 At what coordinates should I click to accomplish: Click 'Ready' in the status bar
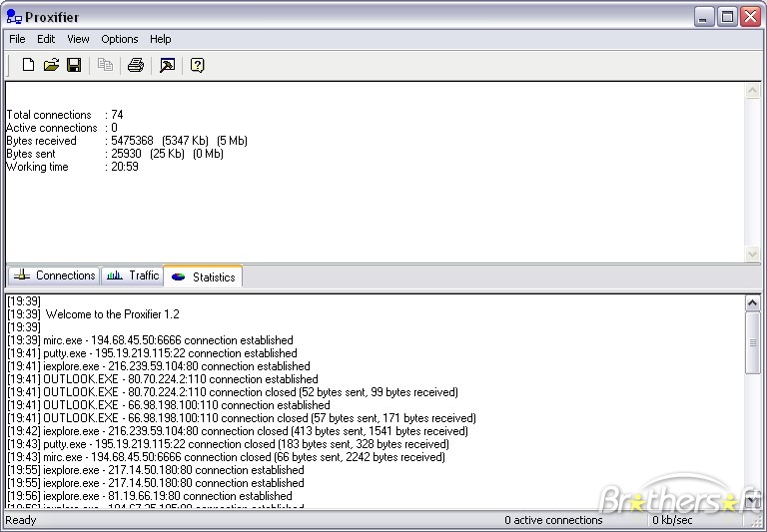21,520
